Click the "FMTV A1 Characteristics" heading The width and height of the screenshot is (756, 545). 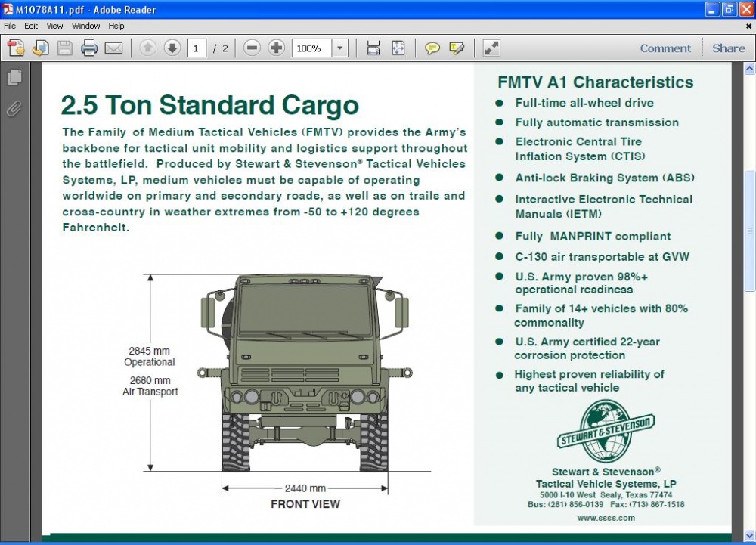[596, 82]
